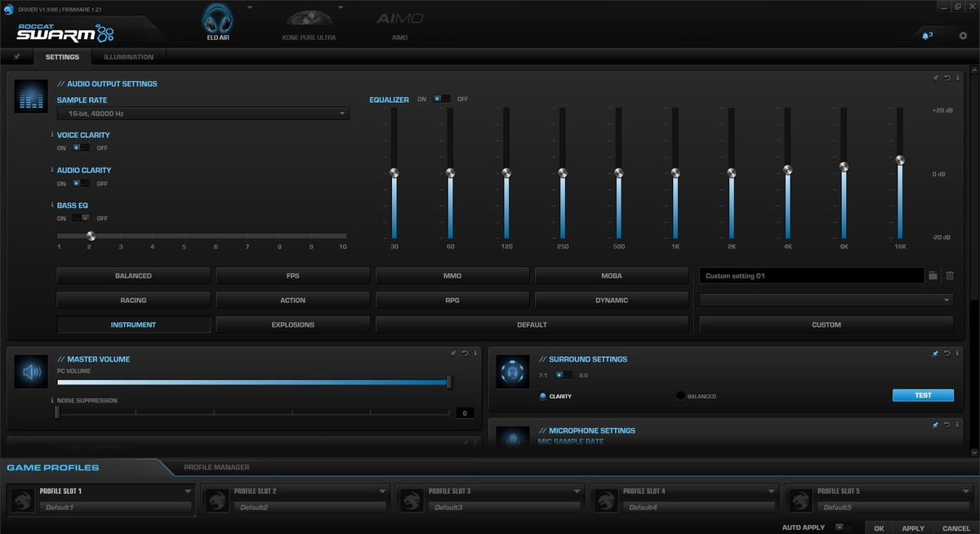Viewport: 980px width, 534px height.
Task: Pin the Audio Output Settings panel
Action: (x=936, y=78)
